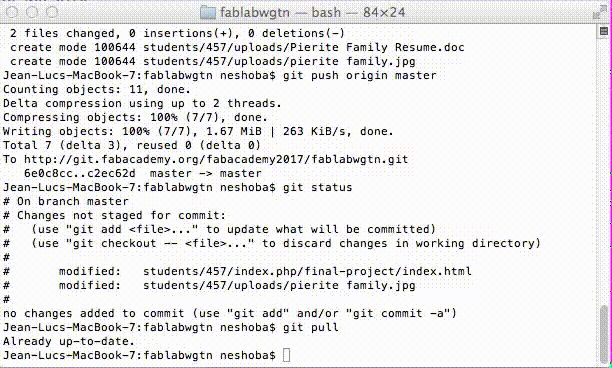The height and width of the screenshot is (368, 612).
Task: Click the 'Pierite Family Resume.doc' file path
Action: [304, 47]
